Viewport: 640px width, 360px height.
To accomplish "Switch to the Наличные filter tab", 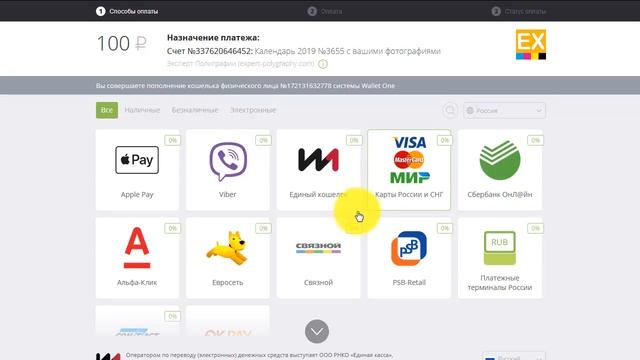I will pos(142,110).
